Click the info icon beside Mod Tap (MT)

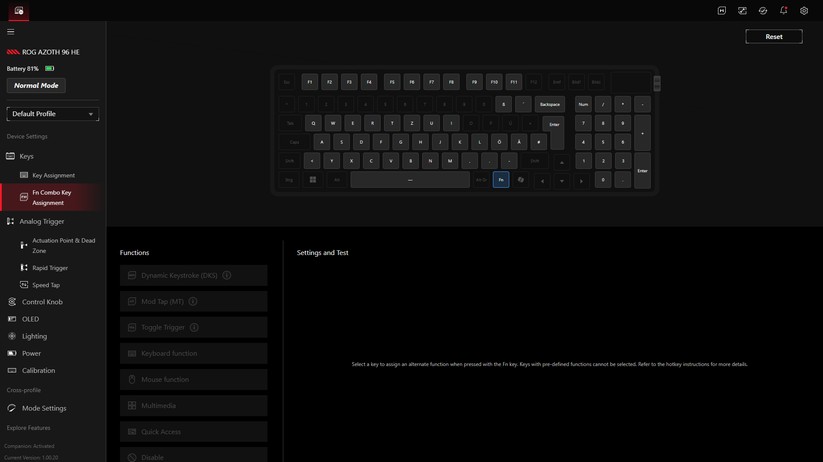193,301
